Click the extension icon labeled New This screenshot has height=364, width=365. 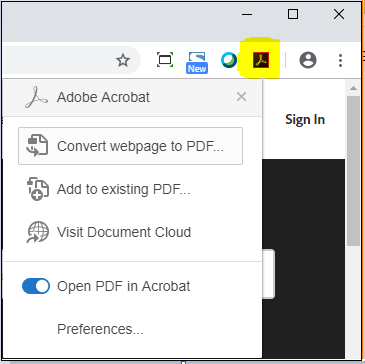click(x=197, y=62)
